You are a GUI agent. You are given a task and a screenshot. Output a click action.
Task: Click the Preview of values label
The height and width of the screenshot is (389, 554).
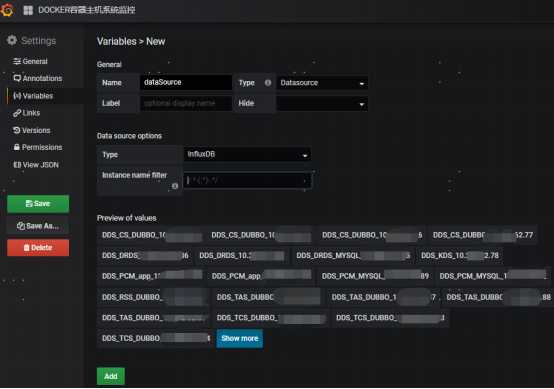coord(126,218)
